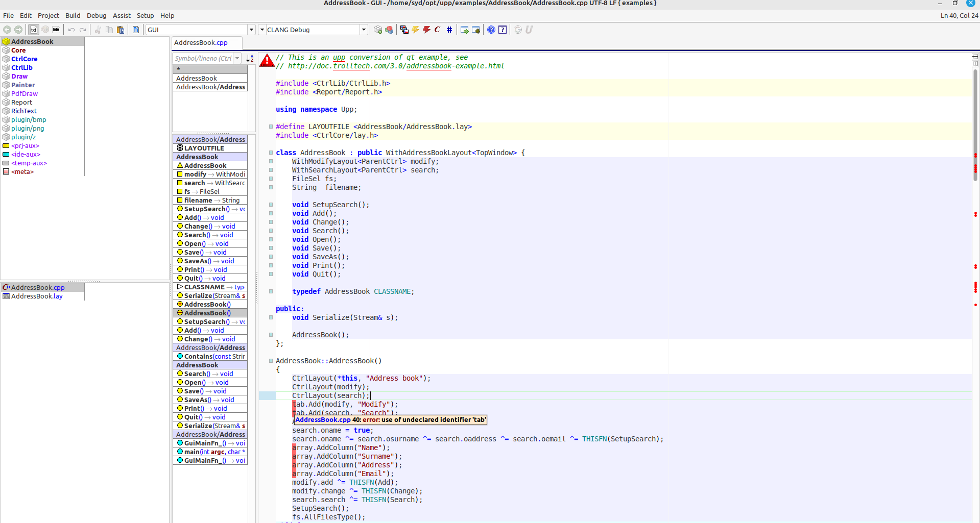This screenshot has width=980, height=523.
Task: Select the txt editor mode icon
Action: click(x=33, y=29)
